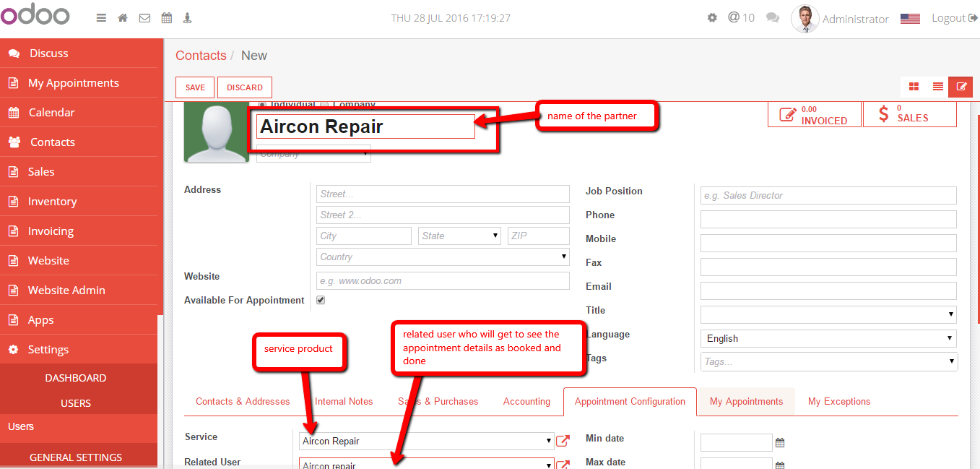
Task: Toggle the Available For Appointment checkbox
Action: pyautogui.click(x=321, y=300)
